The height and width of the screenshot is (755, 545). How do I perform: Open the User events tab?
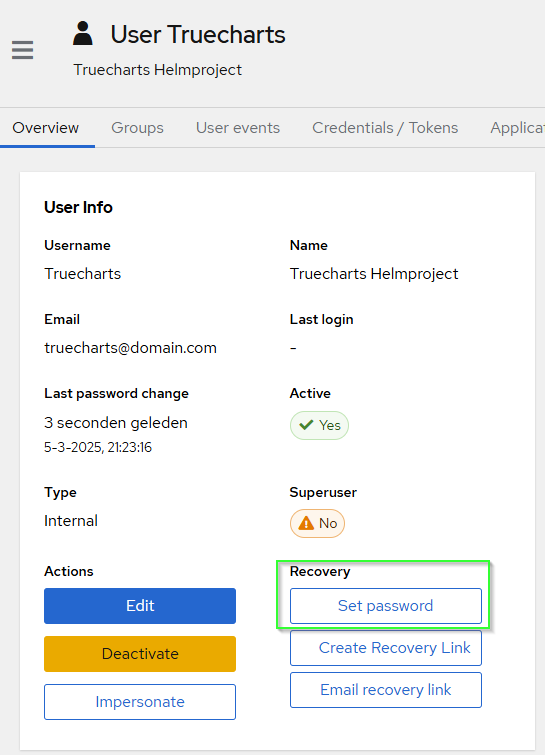tap(238, 128)
